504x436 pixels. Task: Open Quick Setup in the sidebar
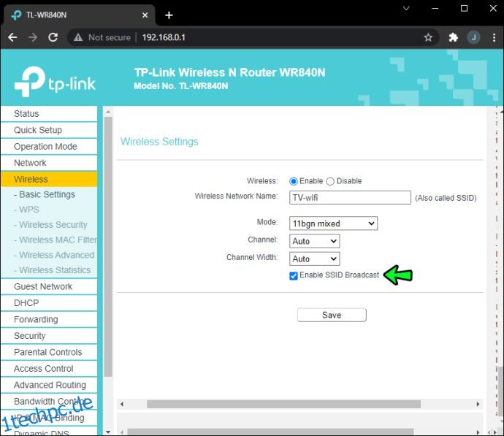point(49,130)
